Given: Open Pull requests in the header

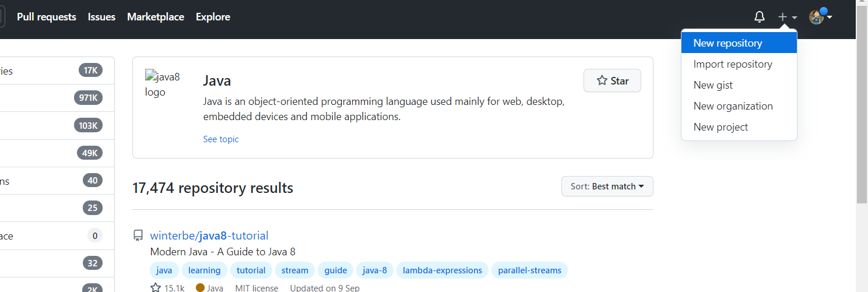Looking at the screenshot, I should (x=47, y=17).
